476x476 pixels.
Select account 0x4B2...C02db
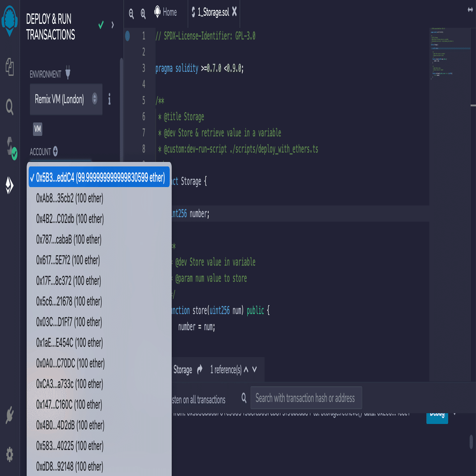[x=99, y=219]
